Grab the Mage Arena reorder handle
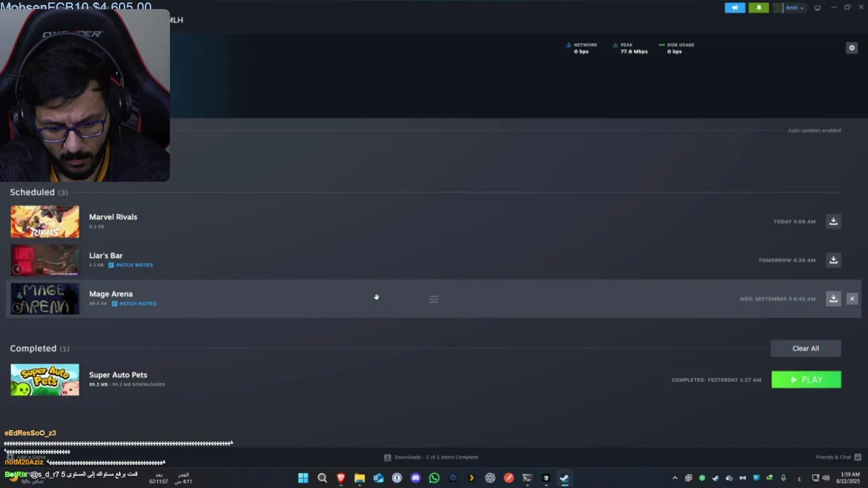This screenshot has width=868, height=488. click(x=433, y=299)
